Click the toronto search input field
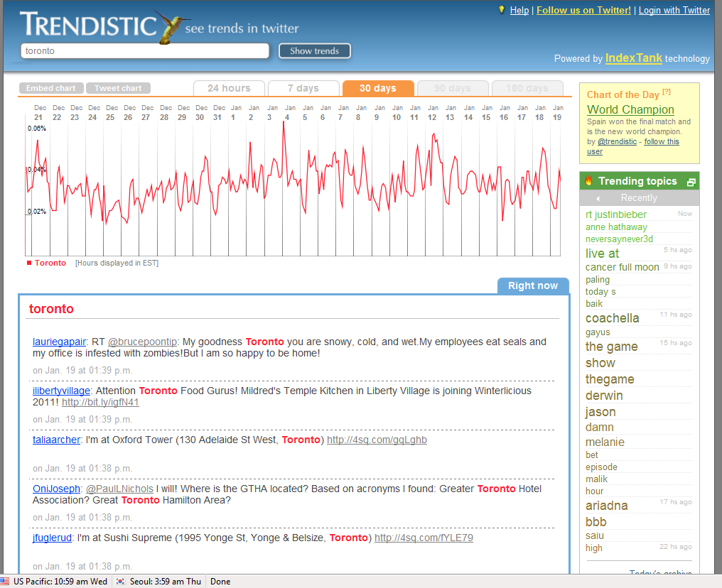This screenshot has width=722, height=588. point(144,50)
